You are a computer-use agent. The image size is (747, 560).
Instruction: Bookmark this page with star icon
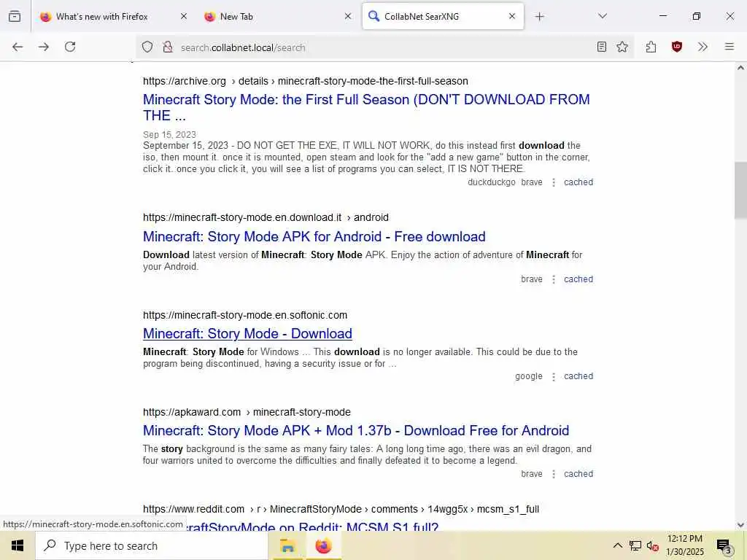point(622,47)
